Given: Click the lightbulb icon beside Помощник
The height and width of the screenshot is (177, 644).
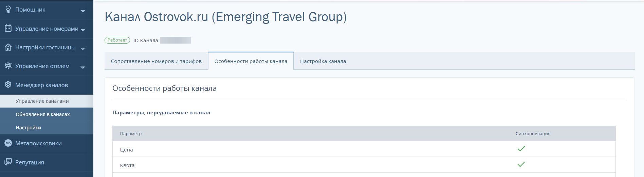Looking at the screenshot, I should pyautogui.click(x=8, y=10).
